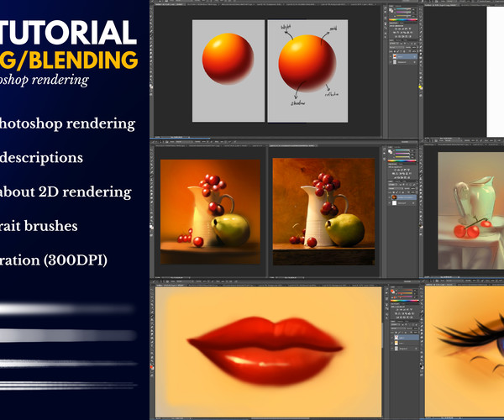The width and height of the screenshot is (504, 420).
Task: Select still life layer thumbnail in middle window
Action: 395,197
